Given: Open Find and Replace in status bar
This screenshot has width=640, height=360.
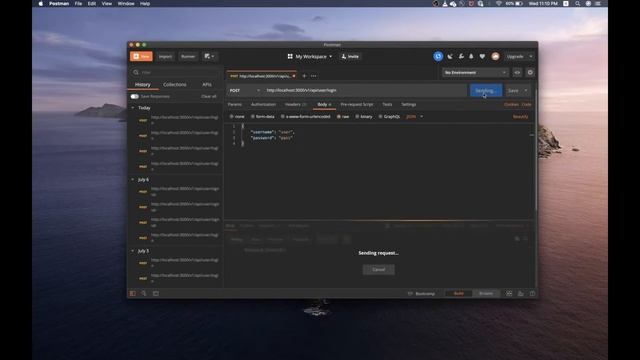Looking at the screenshot, I should point(144,293).
